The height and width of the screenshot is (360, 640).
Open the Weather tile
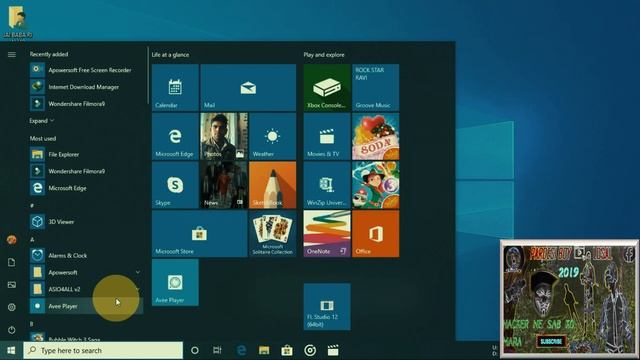click(x=272, y=136)
